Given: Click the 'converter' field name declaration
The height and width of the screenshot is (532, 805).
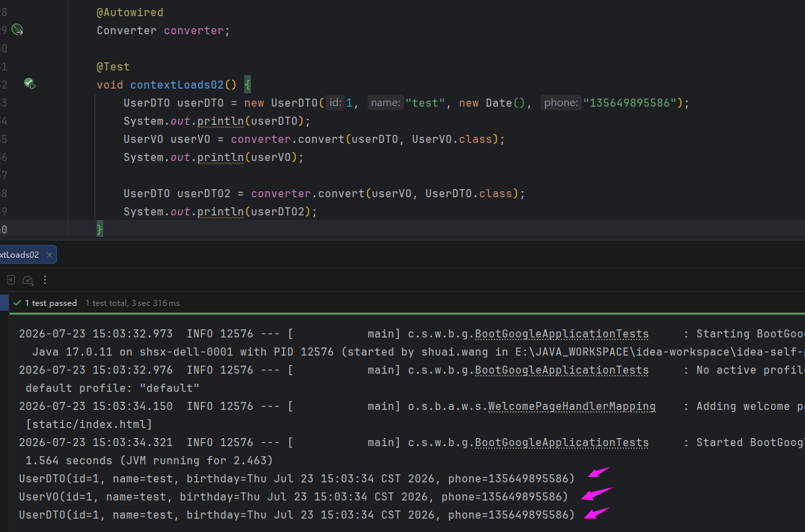Looking at the screenshot, I should tap(193, 30).
